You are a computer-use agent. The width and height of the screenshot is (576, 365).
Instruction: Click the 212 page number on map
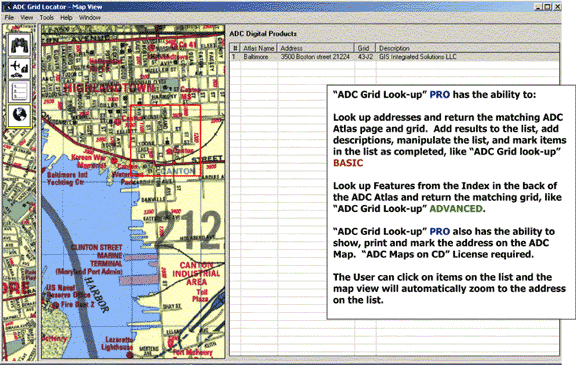click(x=190, y=230)
